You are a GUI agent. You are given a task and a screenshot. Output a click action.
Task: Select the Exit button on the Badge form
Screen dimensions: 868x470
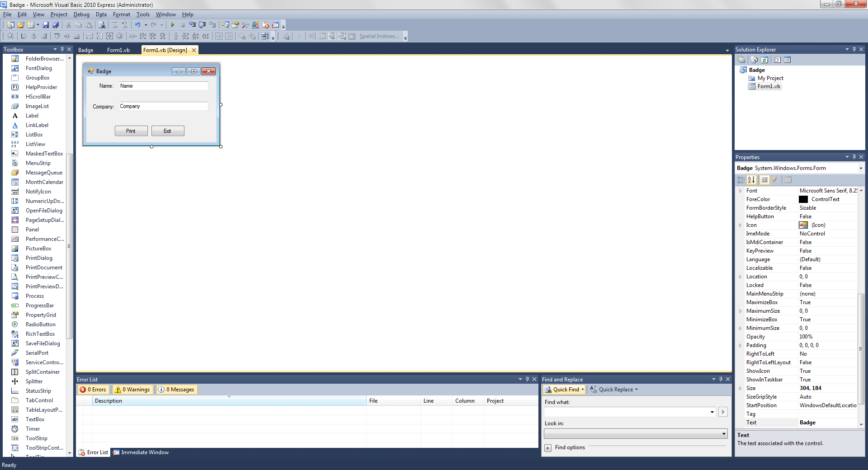(167, 131)
